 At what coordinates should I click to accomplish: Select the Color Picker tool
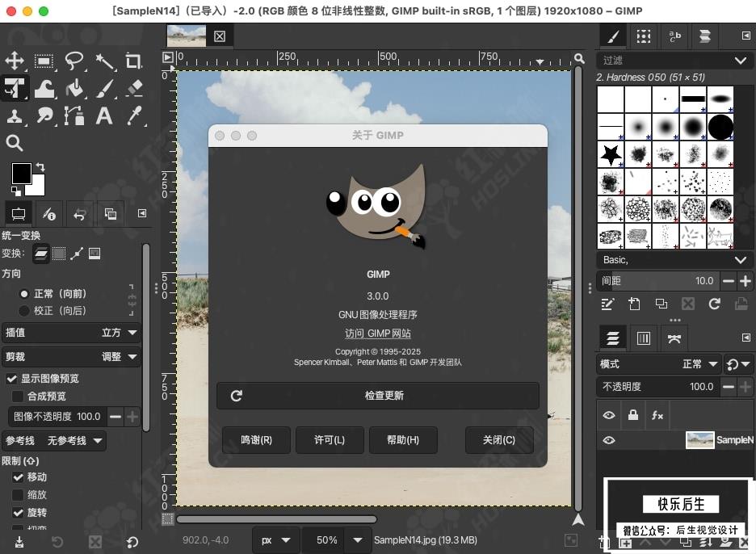click(134, 116)
